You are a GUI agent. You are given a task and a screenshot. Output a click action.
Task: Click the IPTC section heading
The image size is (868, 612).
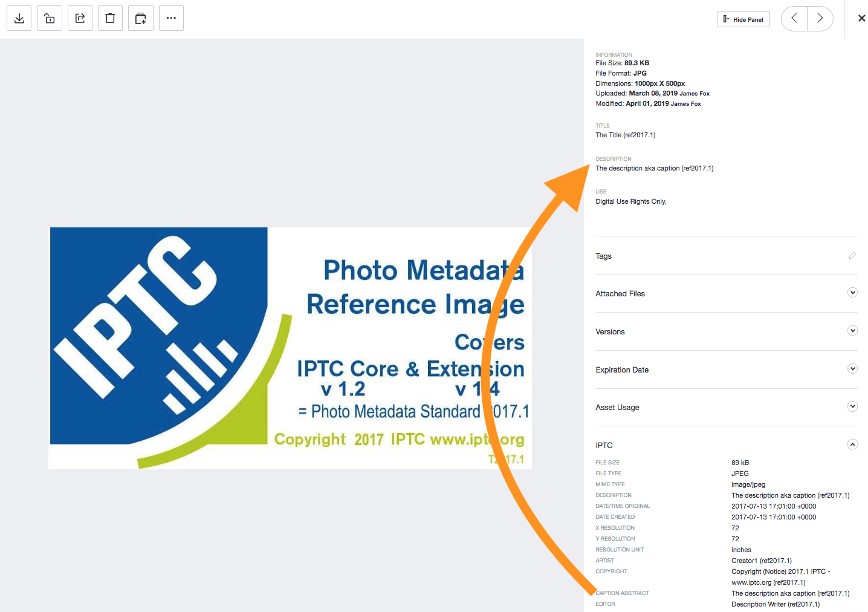pos(604,446)
